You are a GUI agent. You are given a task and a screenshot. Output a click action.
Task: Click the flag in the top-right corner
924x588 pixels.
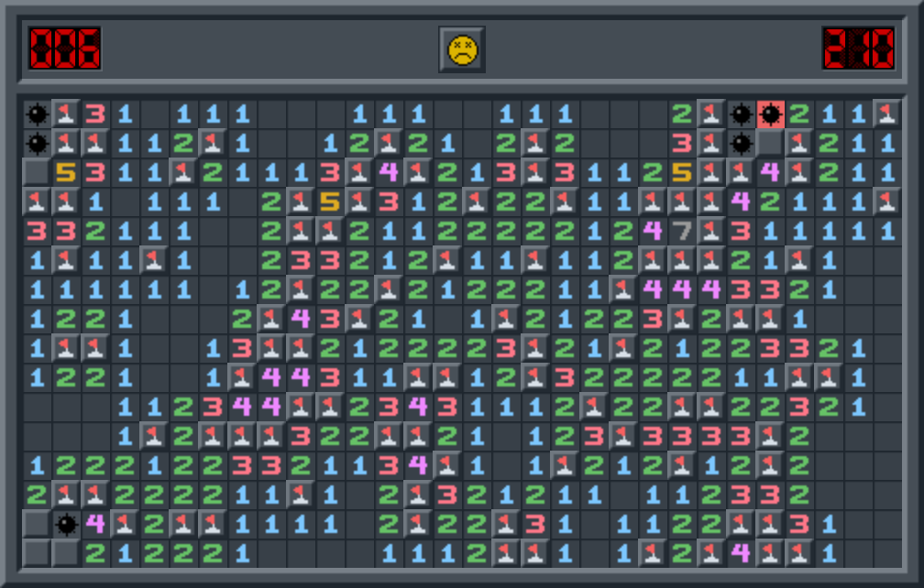(x=887, y=114)
